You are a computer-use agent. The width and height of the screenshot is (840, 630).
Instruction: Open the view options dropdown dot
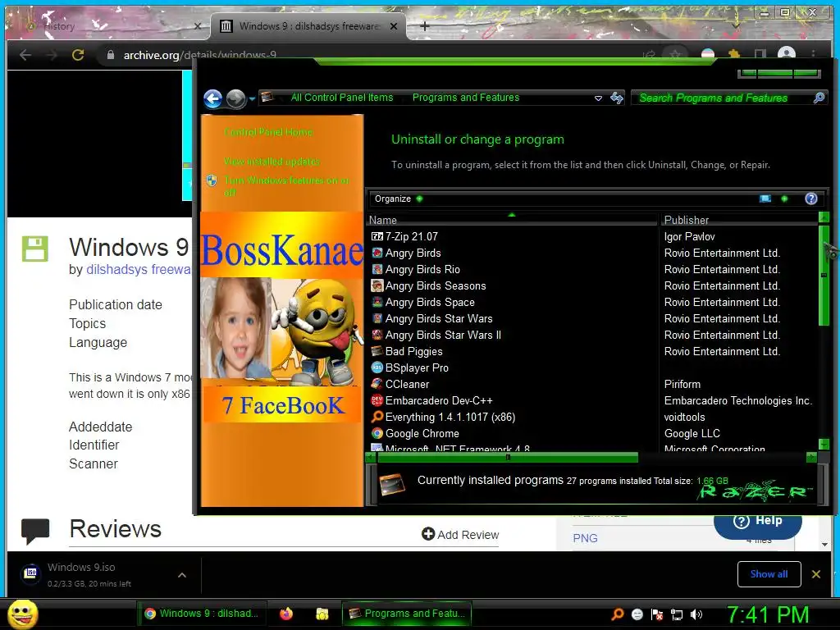click(x=784, y=199)
